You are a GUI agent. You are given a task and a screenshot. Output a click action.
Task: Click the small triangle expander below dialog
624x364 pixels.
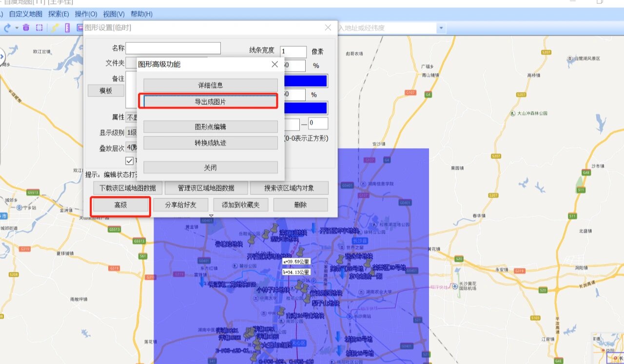tap(211, 216)
